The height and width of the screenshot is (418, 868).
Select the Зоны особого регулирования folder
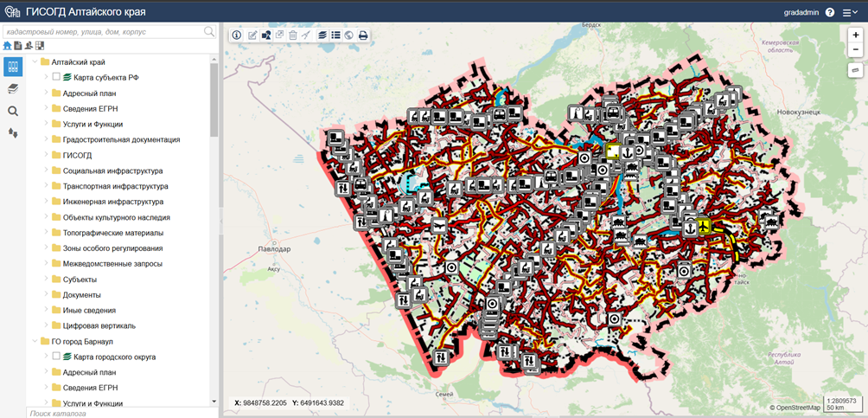112,248
